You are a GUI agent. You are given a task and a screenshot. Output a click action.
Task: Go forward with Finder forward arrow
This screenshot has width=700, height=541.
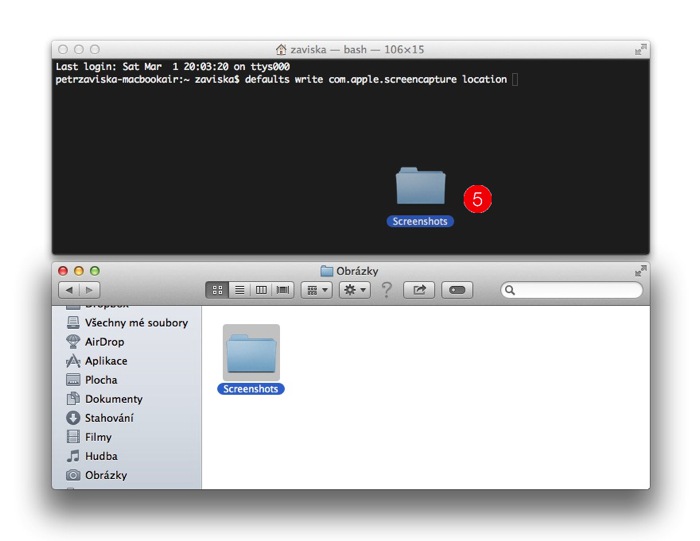90,290
